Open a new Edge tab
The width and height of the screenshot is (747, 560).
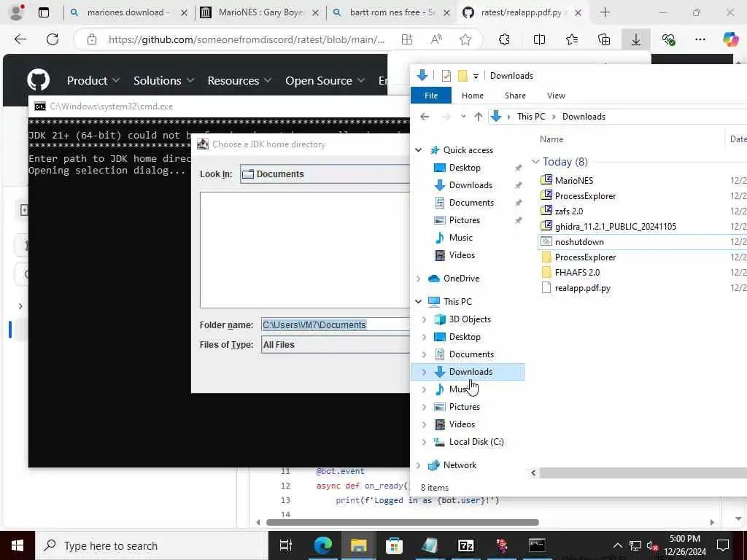click(x=605, y=12)
